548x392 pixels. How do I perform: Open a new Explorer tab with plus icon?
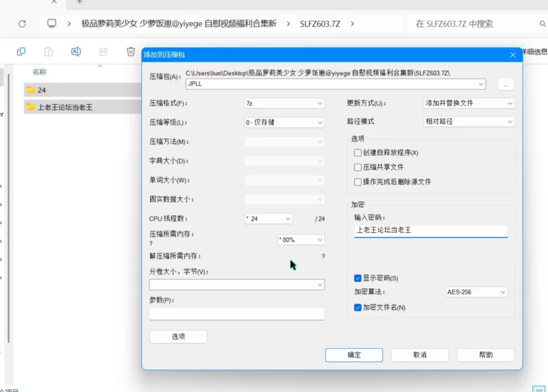(x=79, y=2)
